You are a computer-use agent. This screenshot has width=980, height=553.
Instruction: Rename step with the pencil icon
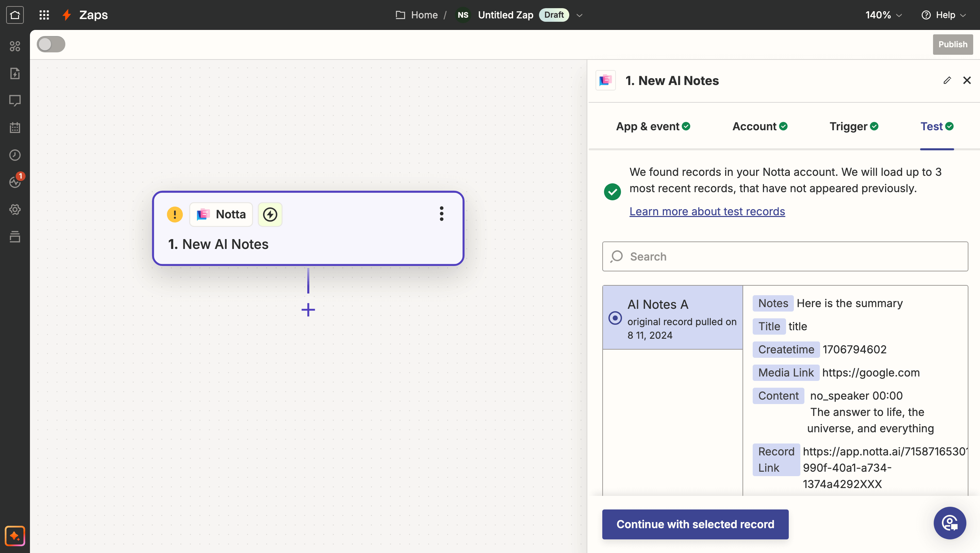(947, 80)
